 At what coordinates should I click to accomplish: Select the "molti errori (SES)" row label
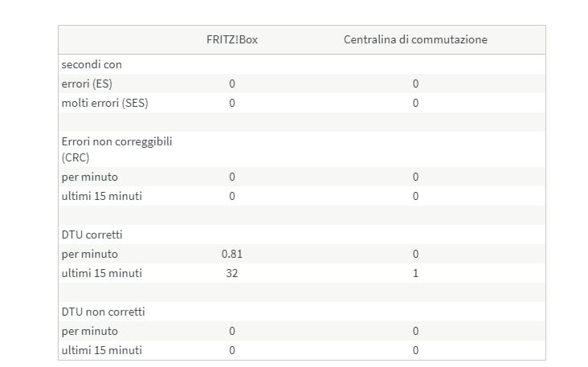click(x=104, y=103)
